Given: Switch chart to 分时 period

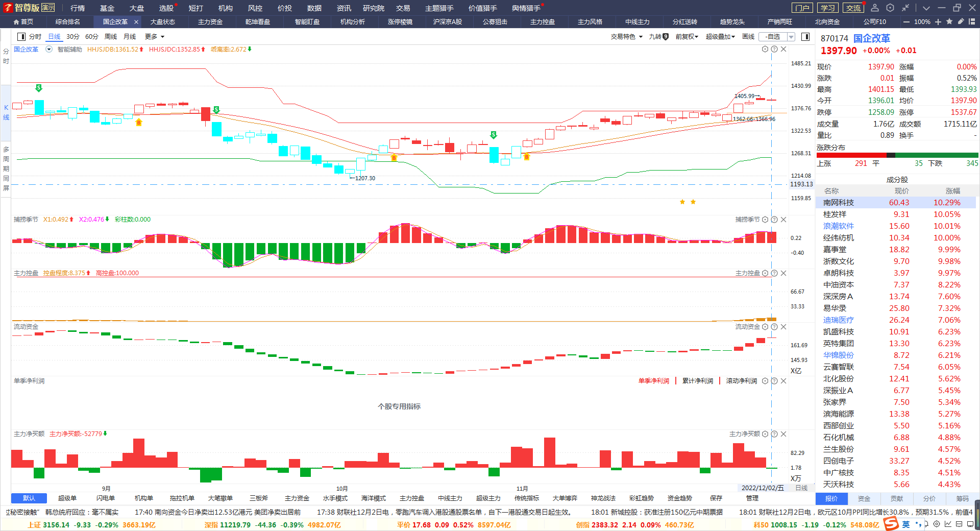Looking at the screenshot, I should point(35,36).
